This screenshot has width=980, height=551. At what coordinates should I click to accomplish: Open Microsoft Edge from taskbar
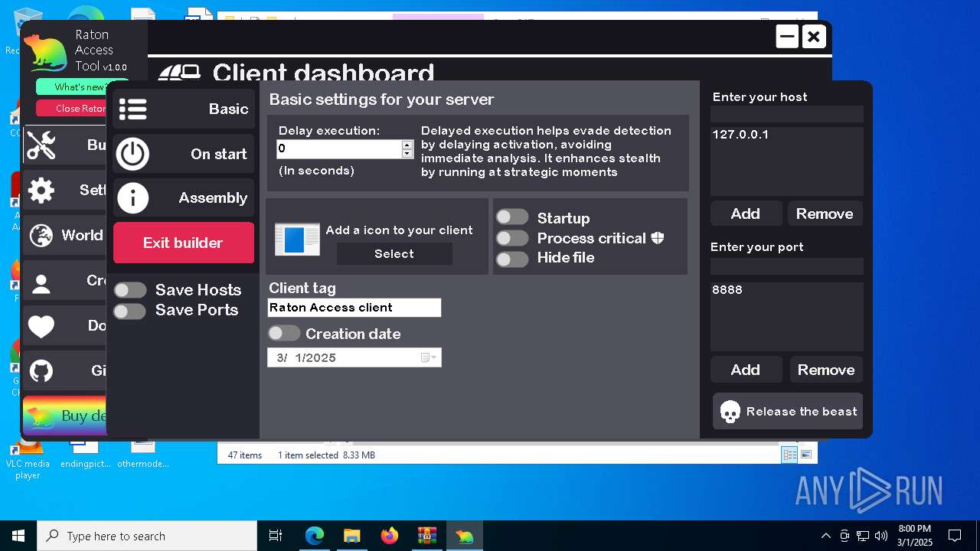(315, 536)
